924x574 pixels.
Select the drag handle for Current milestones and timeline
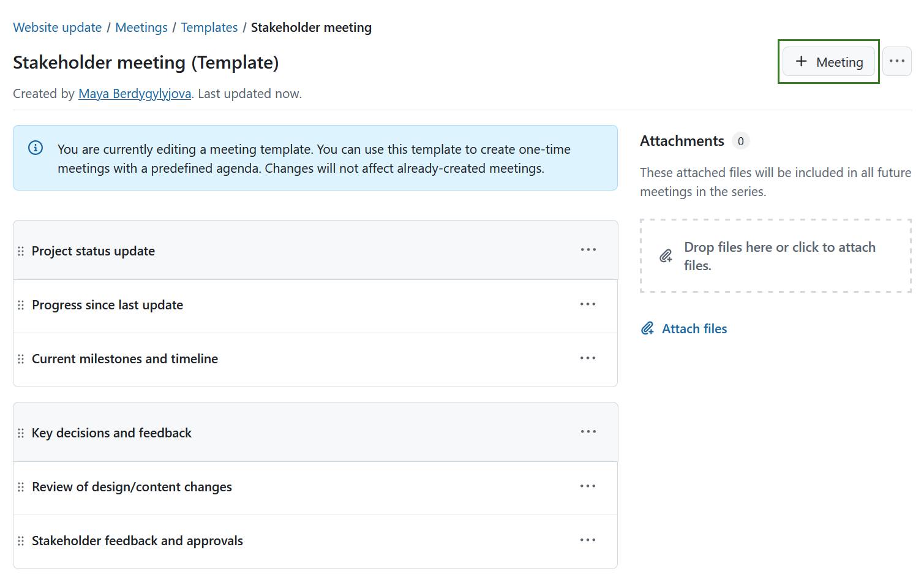pyautogui.click(x=21, y=358)
